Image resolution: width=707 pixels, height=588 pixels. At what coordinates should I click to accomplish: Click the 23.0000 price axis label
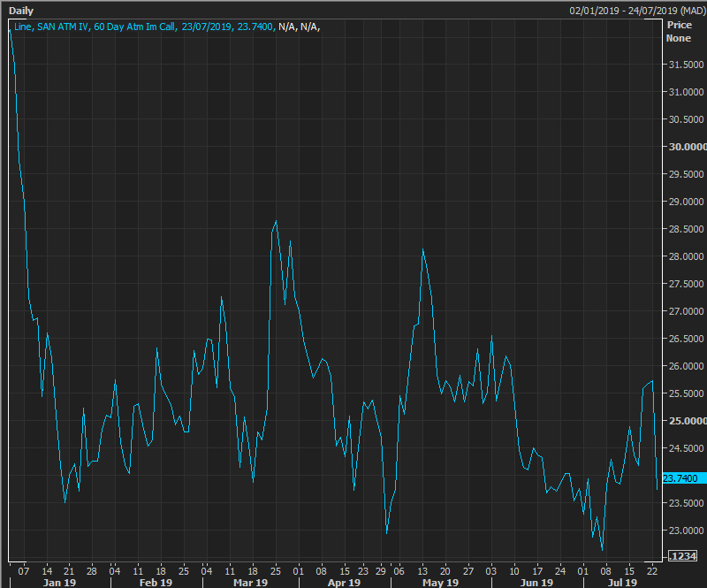686,531
